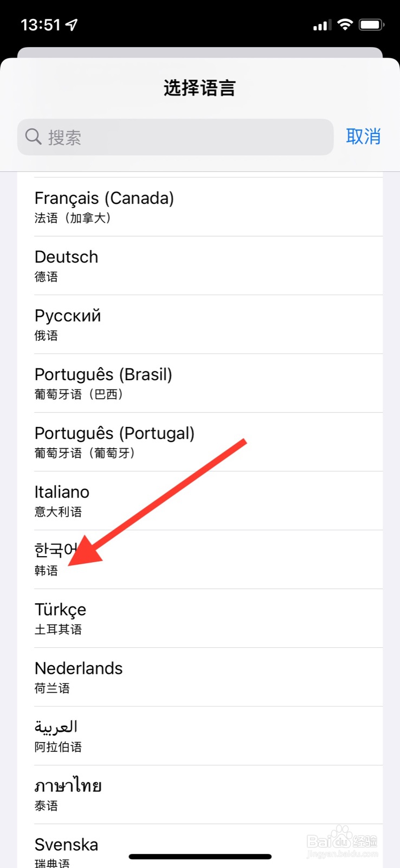400x868 pixels.
Task: Choose Português (Brasil) option
Action: point(200,383)
